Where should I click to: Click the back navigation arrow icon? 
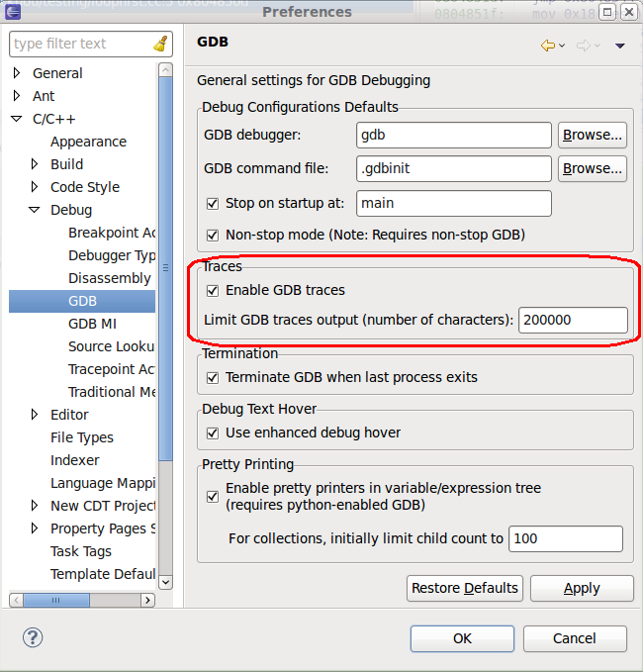coord(548,46)
